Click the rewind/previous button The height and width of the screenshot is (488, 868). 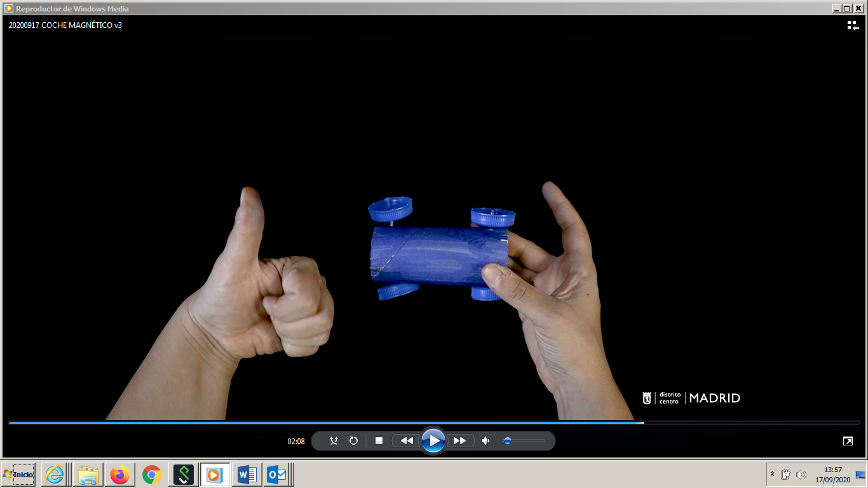(x=407, y=440)
